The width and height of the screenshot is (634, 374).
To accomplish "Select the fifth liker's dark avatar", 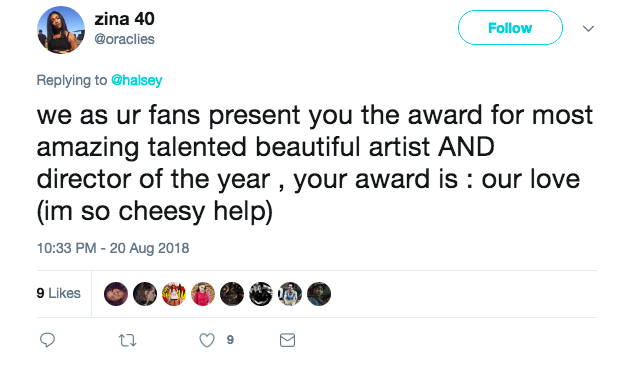I will 232,294.
